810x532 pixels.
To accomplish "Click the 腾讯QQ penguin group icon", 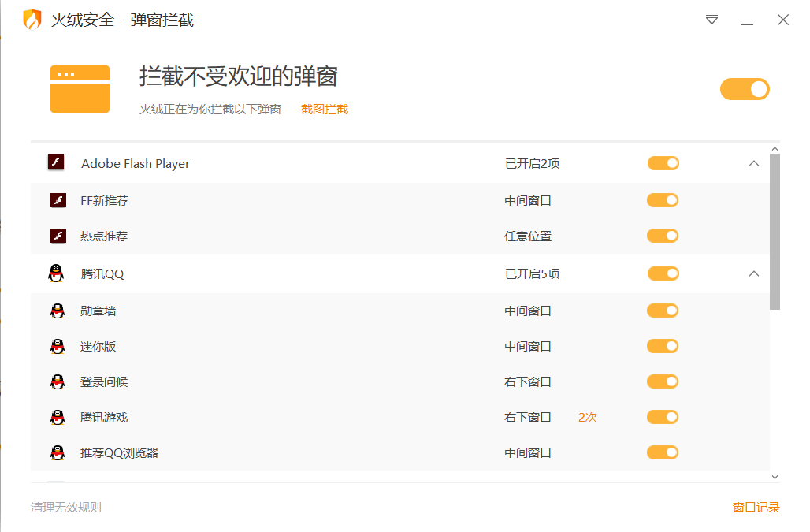I will 55,273.
